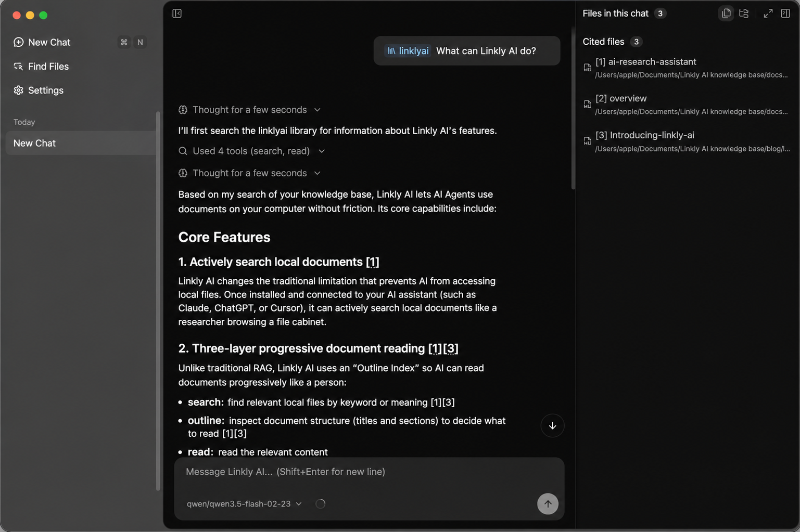Switch to folder tree view icon
The image size is (800, 532).
point(744,14)
